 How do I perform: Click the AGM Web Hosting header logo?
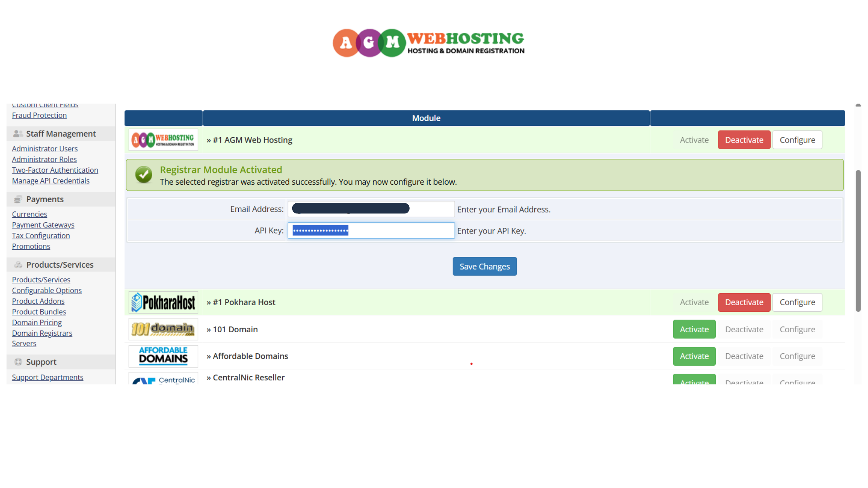point(428,43)
